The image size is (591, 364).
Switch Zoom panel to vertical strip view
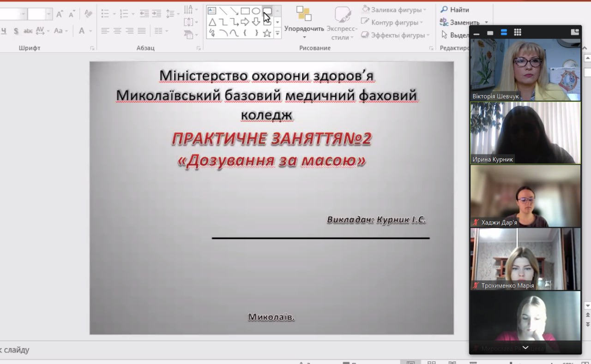504,32
